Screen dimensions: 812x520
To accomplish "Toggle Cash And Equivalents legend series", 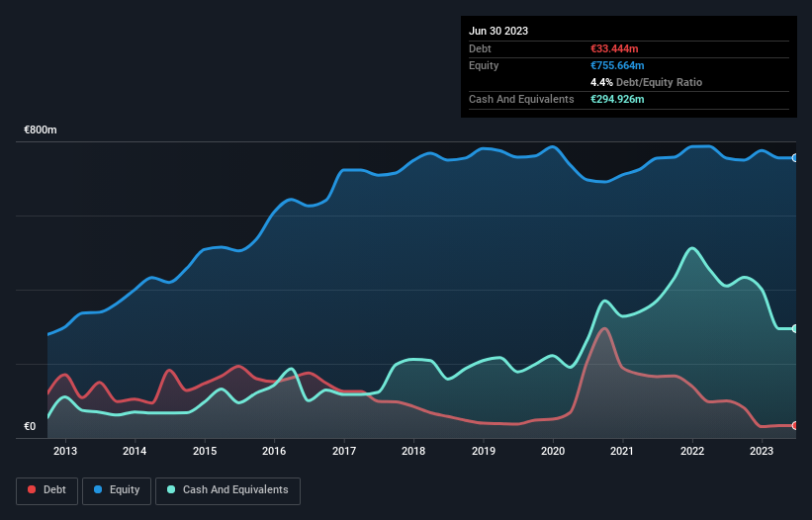I will [x=227, y=490].
